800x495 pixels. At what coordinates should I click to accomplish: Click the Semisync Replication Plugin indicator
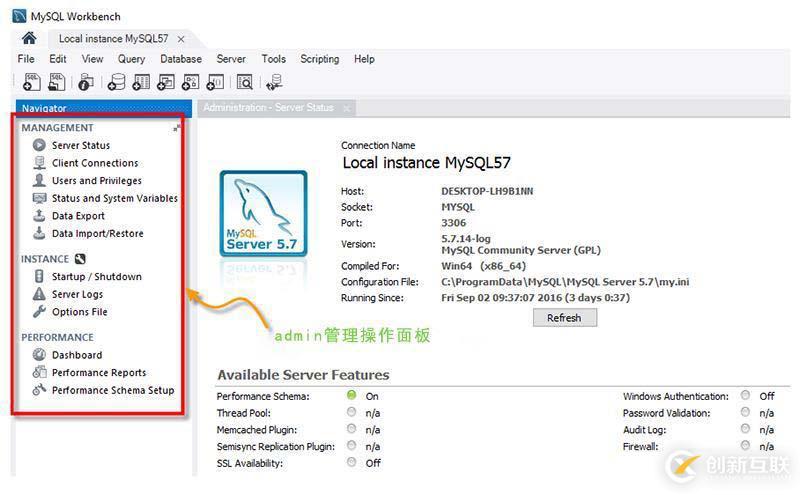(352, 446)
